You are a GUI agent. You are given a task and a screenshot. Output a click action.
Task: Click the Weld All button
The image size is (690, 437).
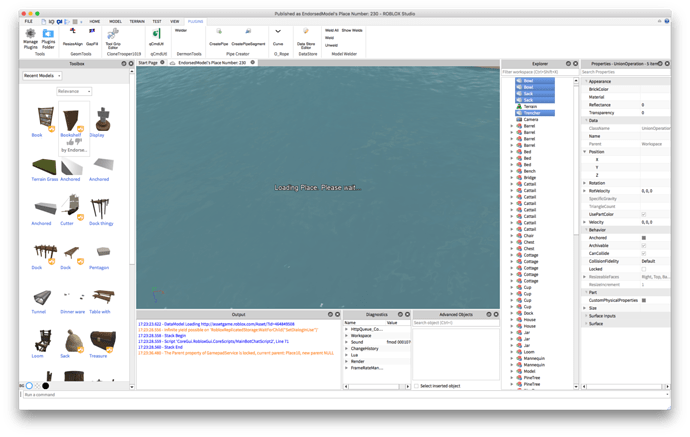(x=330, y=31)
